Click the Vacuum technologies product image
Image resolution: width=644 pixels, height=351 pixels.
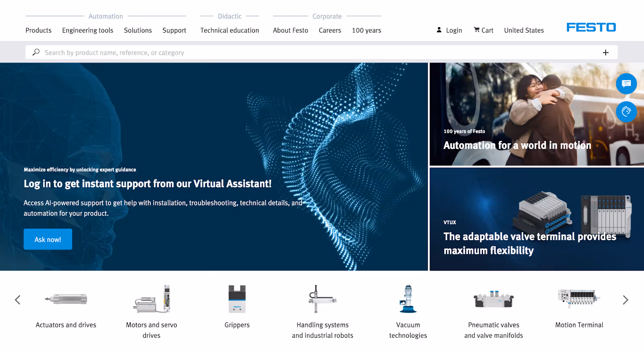(408, 299)
